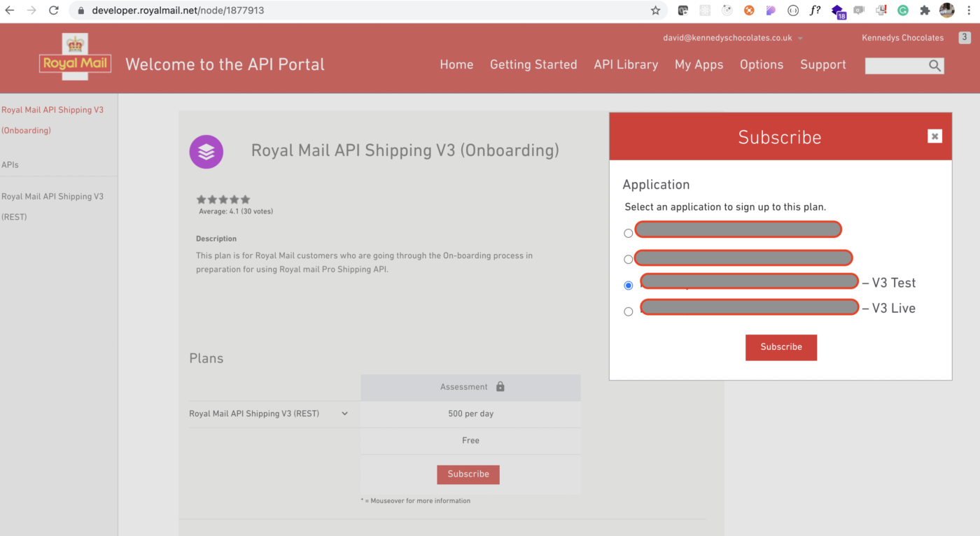Click '* = Mouseover for more information' note

pyautogui.click(x=416, y=501)
